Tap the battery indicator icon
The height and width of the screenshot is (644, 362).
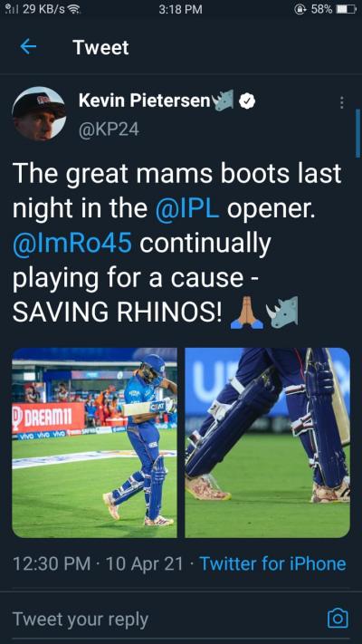pyautogui.click(x=345, y=9)
